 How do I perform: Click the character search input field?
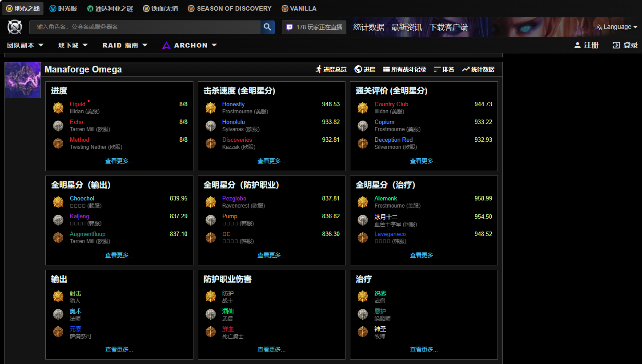(144, 27)
